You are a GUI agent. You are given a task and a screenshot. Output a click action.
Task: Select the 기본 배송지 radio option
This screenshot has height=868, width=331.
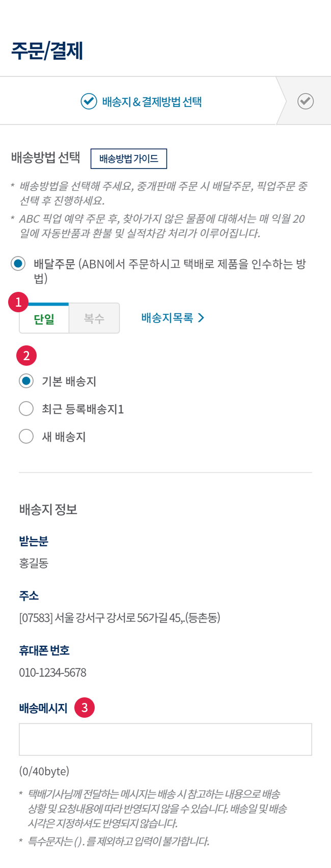click(x=26, y=381)
